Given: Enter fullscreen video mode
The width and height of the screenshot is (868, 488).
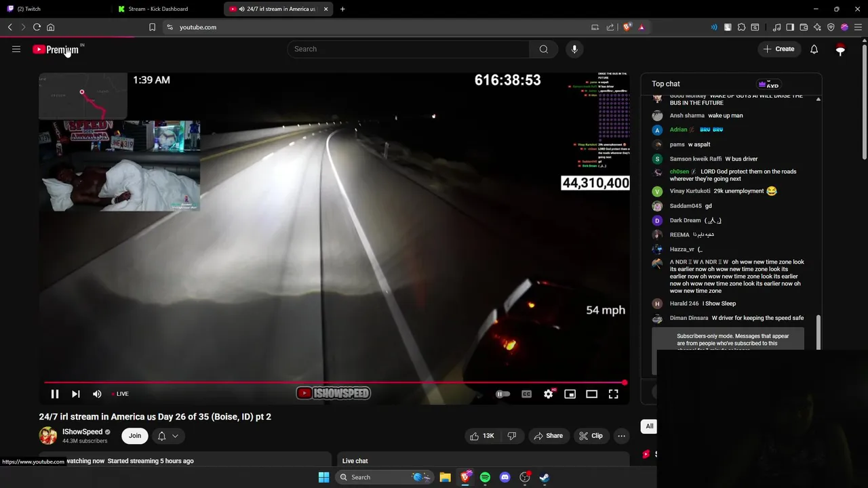Looking at the screenshot, I should coord(614,394).
